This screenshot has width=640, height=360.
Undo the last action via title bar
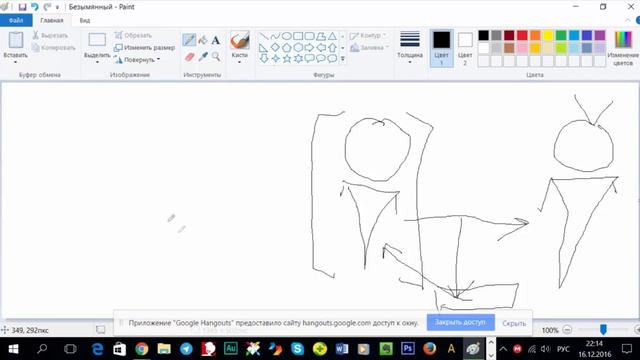click(35, 7)
